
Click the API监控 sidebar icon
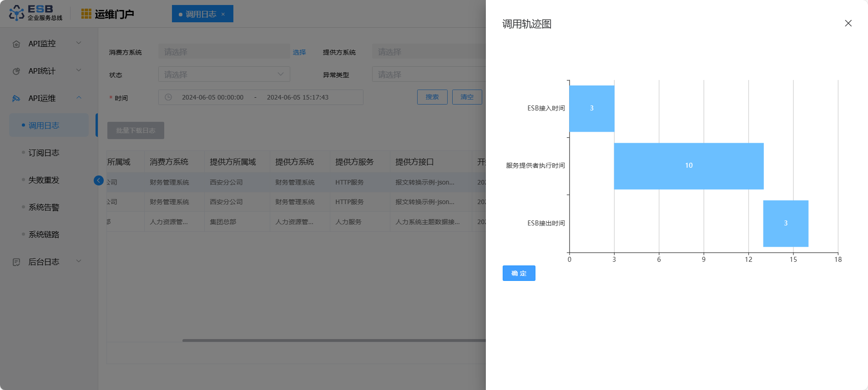coord(16,44)
